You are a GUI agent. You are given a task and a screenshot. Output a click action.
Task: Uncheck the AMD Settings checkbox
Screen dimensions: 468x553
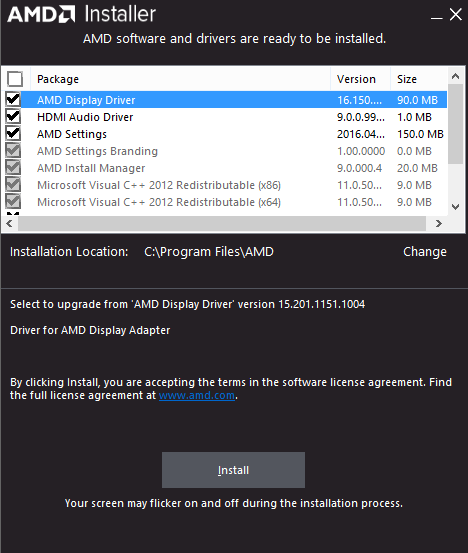pos(13,134)
